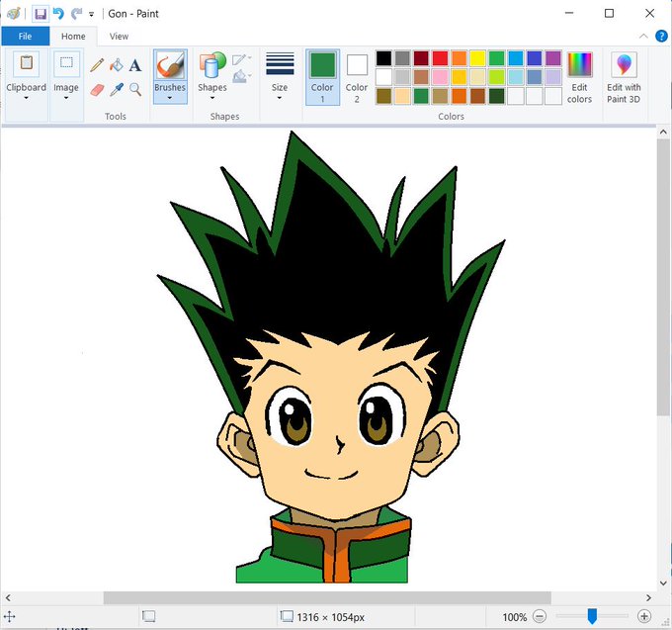
Task: Click the Brushes tool icon
Action: [170, 65]
